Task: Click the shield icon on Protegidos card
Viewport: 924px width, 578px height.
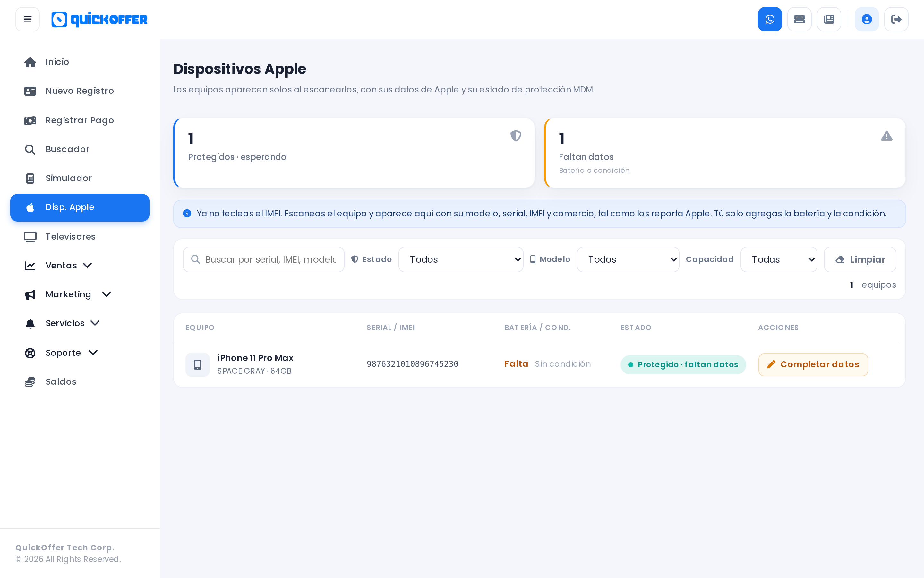Action: (x=516, y=136)
